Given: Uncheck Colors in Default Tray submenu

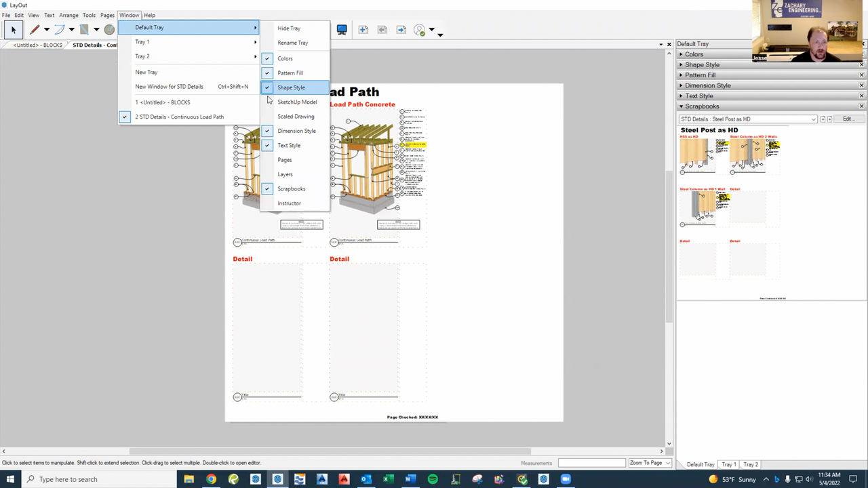Looking at the screenshot, I should (295, 58).
